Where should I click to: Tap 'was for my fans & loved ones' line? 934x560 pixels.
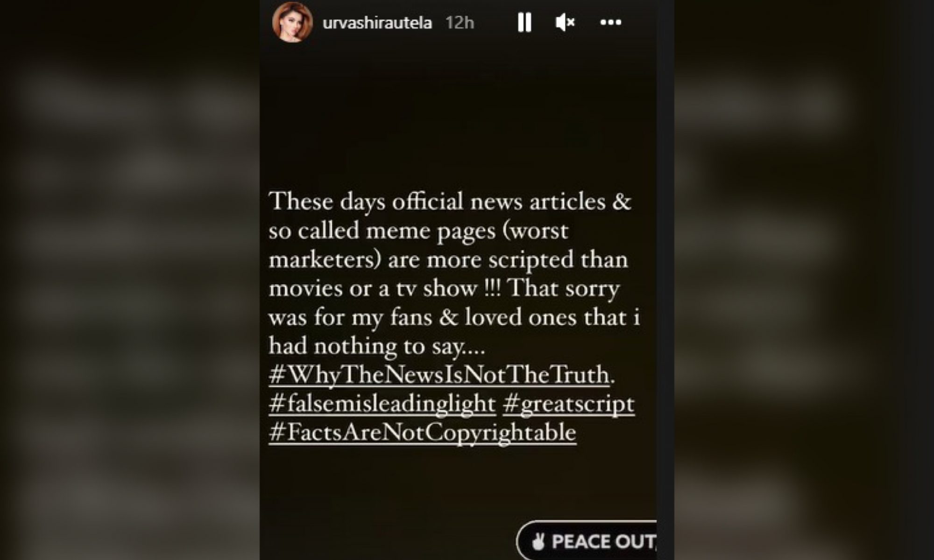[x=454, y=317]
